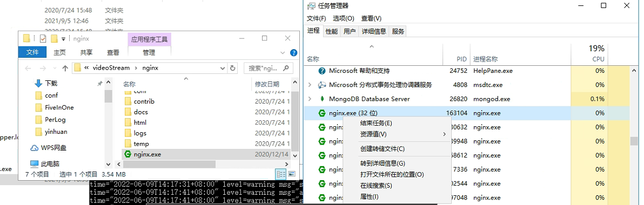Image resolution: width=644 pixels, height=205 pixels.
Task: Select 打开文件所在的位置(O)
Action: 392,175
